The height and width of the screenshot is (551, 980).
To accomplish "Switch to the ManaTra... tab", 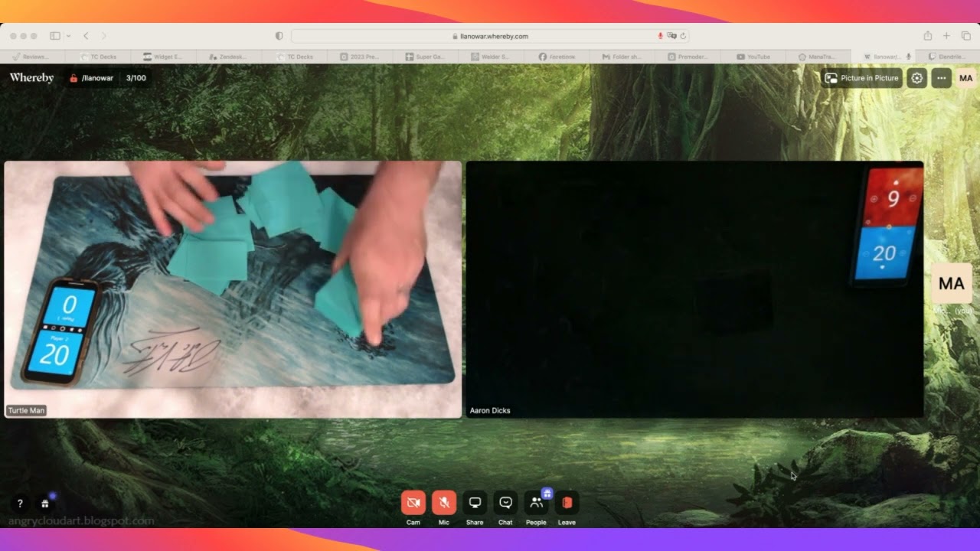I will (818, 57).
